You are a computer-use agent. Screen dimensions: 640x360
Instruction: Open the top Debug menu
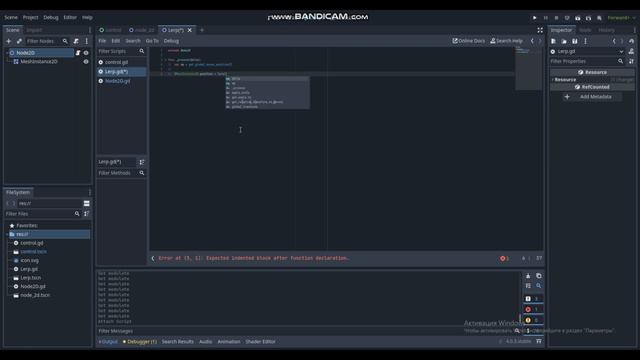click(51, 18)
